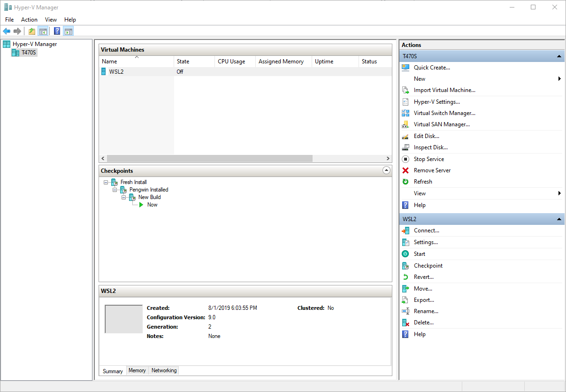This screenshot has width=566, height=392.
Task: Revert WSL2 to last checkpoint
Action: tap(422, 277)
